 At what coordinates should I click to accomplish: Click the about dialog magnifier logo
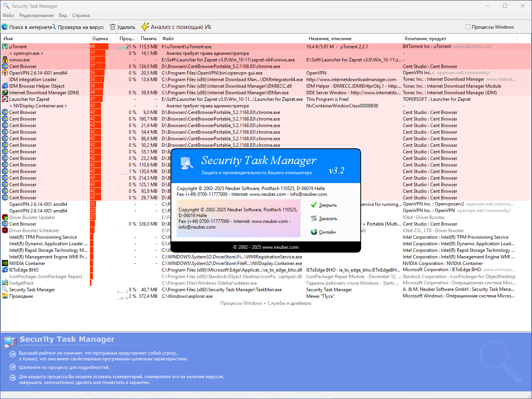[x=187, y=163]
